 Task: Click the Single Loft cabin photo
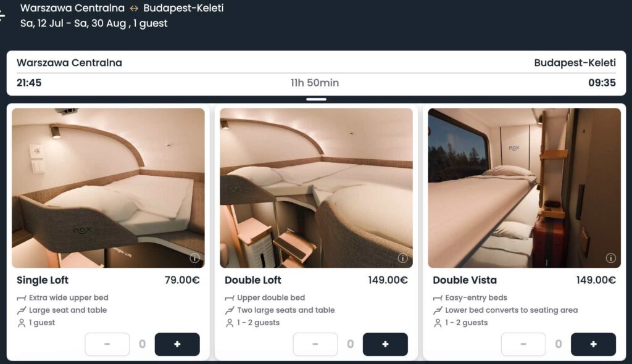[108, 188]
